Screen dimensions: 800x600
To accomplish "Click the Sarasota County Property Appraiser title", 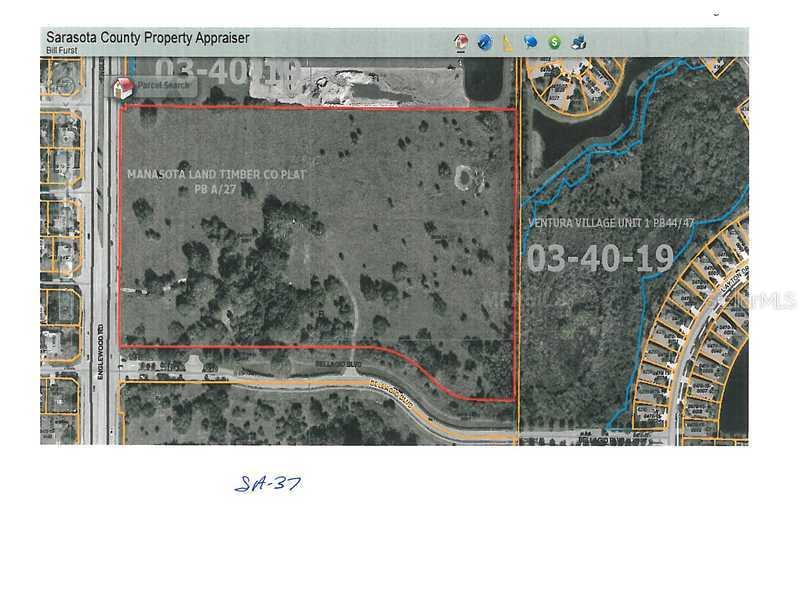I will (147, 38).
